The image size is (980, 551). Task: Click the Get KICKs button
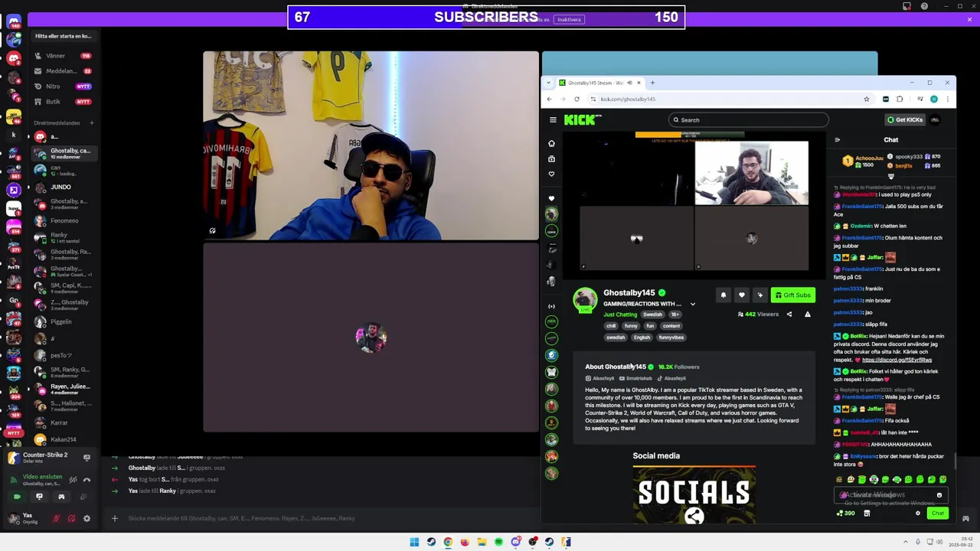[x=905, y=119]
